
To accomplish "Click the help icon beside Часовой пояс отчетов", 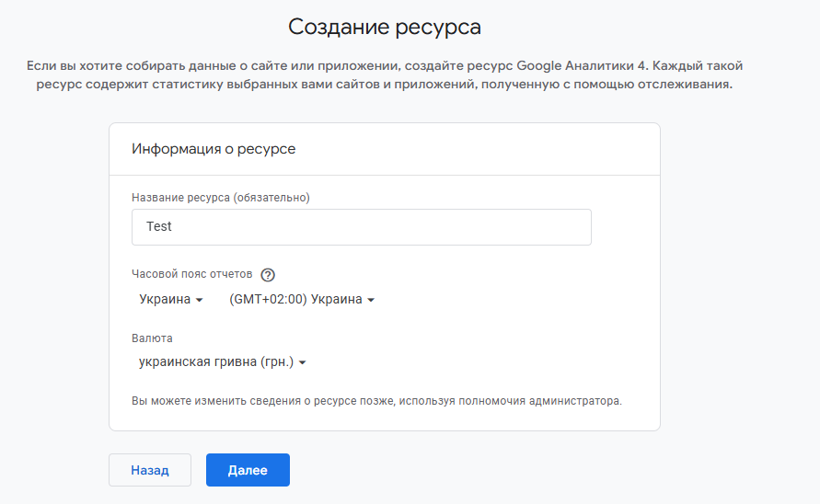I will pyautogui.click(x=268, y=275).
